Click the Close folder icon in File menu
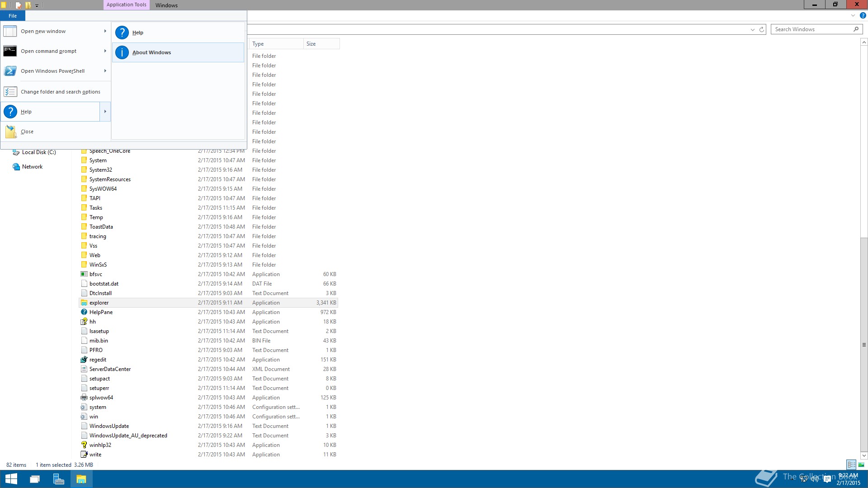Image resolution: width=868 pixels, height=488 pixels. pyautogui.click(x=11, y=131)
